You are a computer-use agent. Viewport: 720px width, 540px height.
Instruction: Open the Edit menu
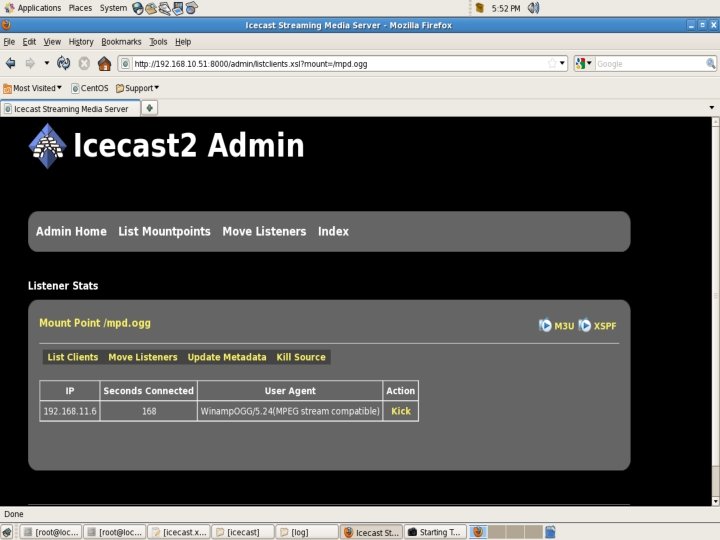29,42
